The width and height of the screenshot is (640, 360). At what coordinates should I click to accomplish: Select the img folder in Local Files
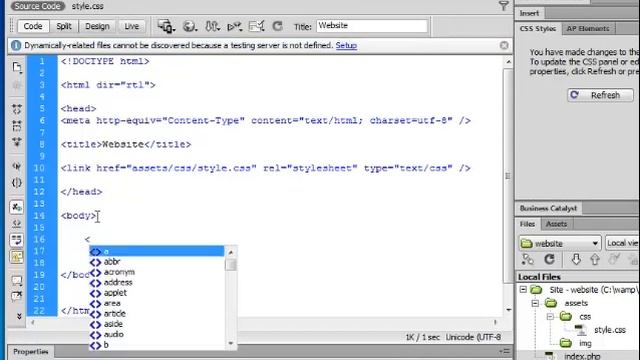pos(585,343)
